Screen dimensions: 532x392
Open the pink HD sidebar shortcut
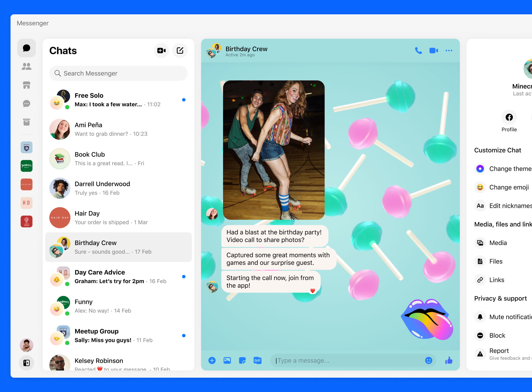(27, 203)
